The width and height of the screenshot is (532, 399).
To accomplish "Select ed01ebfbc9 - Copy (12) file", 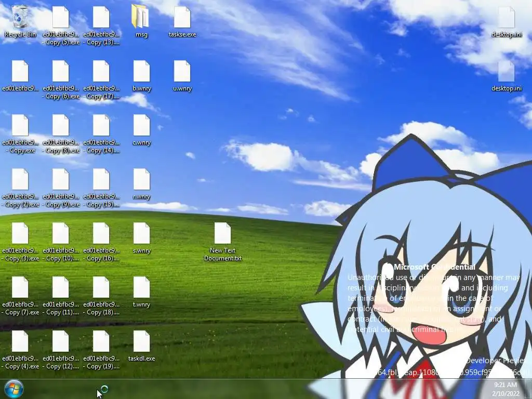I will (x=61, y=350).
